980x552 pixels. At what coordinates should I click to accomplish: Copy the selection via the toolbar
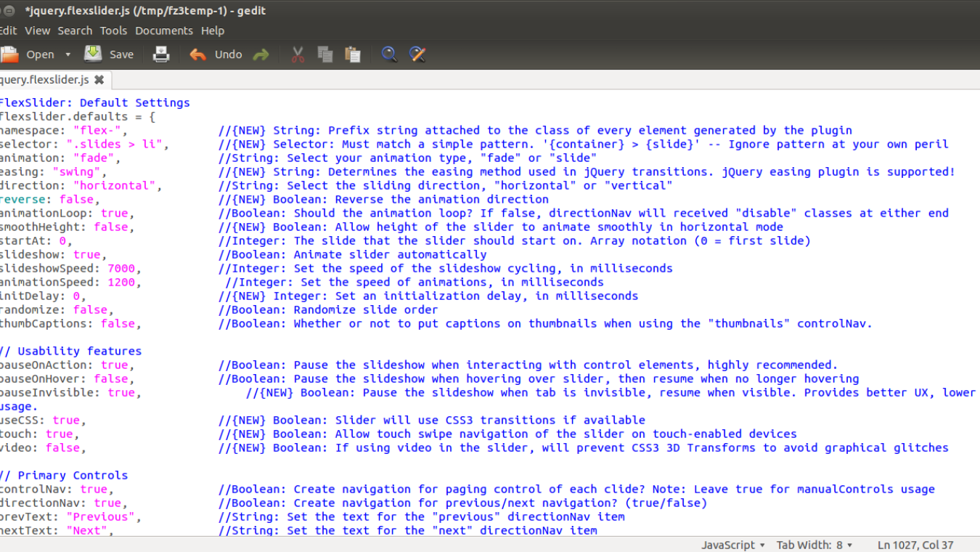[x=325, y=54]
